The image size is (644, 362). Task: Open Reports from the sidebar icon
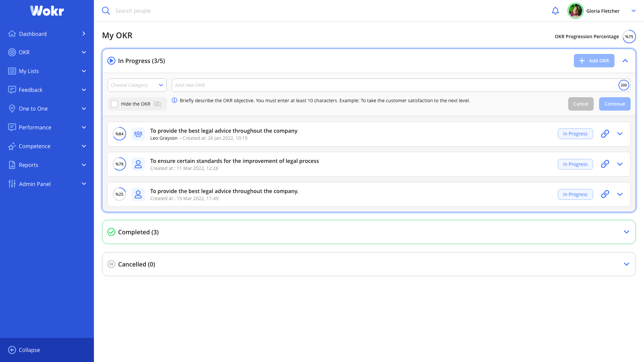coord(12,165)
